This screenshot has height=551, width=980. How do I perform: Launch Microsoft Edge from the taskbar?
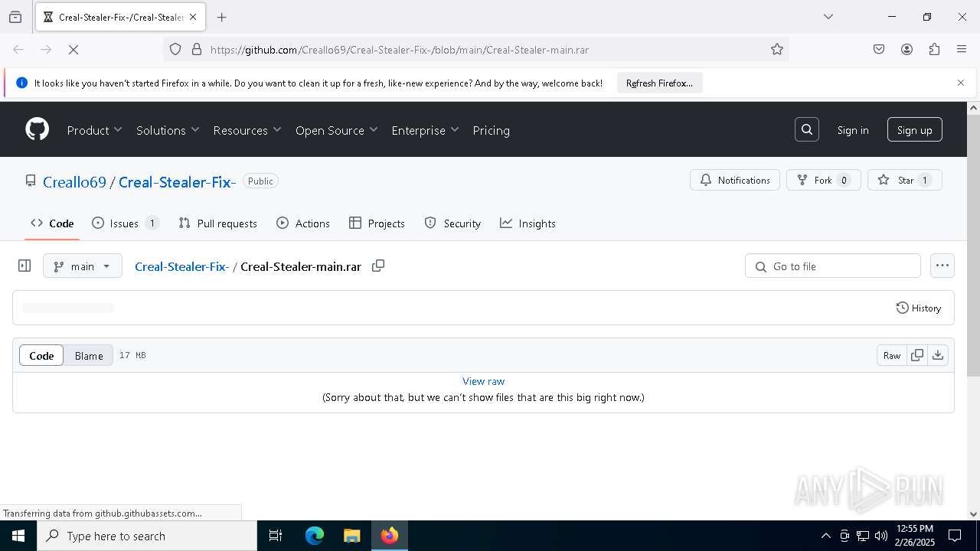[315, 536]
